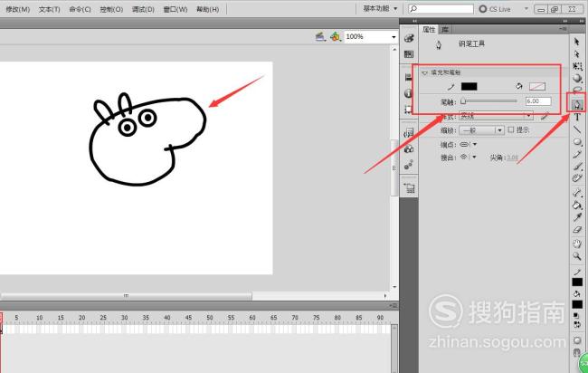The image size is (588, 373).
Task: Reset to black and white colors
Action: click(x=576, y=316)
